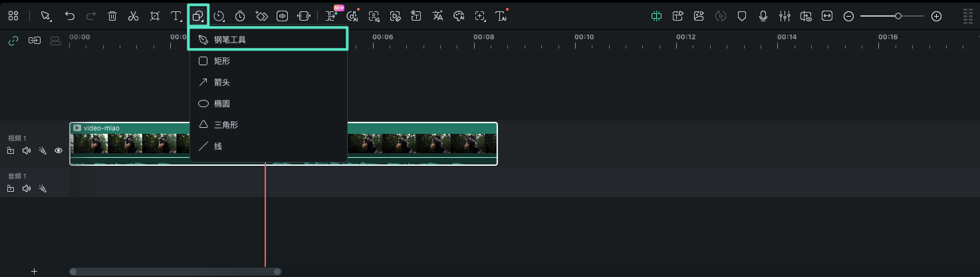980x277 pixels.
Task: Mute the 音频 1 track speaker
Action: click(27, 189)
